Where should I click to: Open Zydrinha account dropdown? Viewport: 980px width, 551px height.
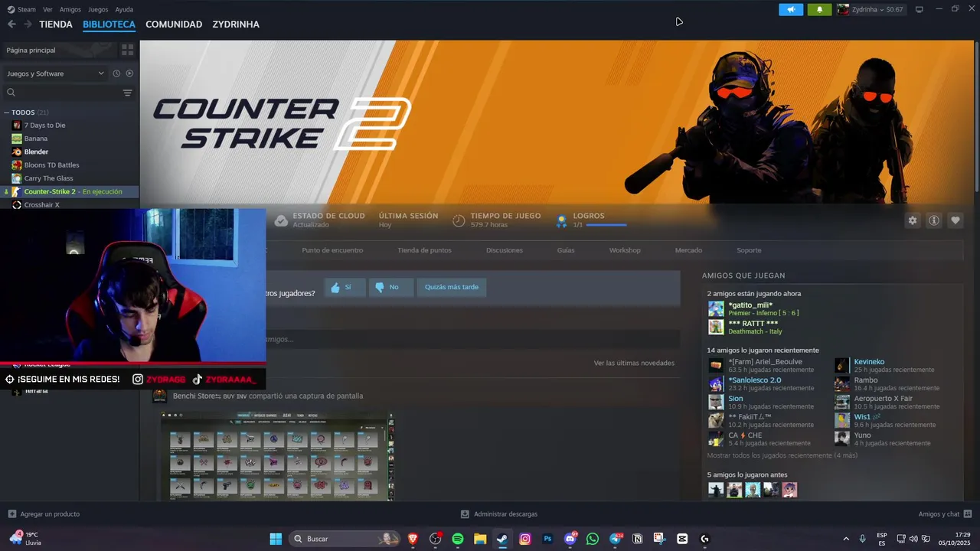point(871,9)
